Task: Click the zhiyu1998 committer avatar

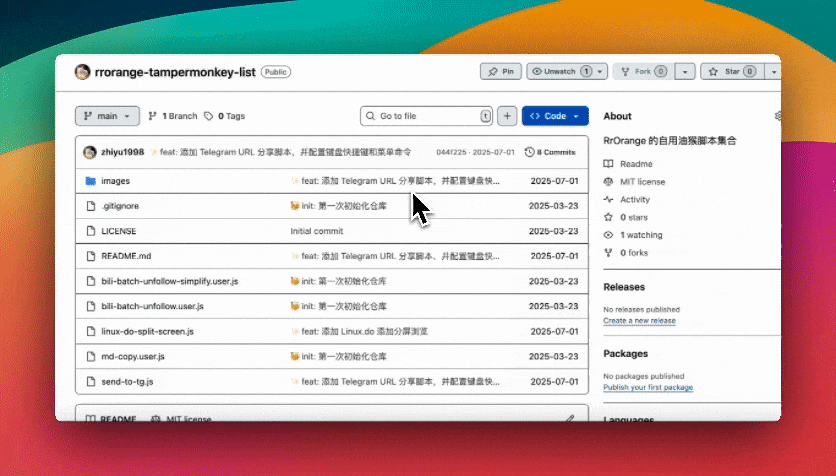Action: 90,152
